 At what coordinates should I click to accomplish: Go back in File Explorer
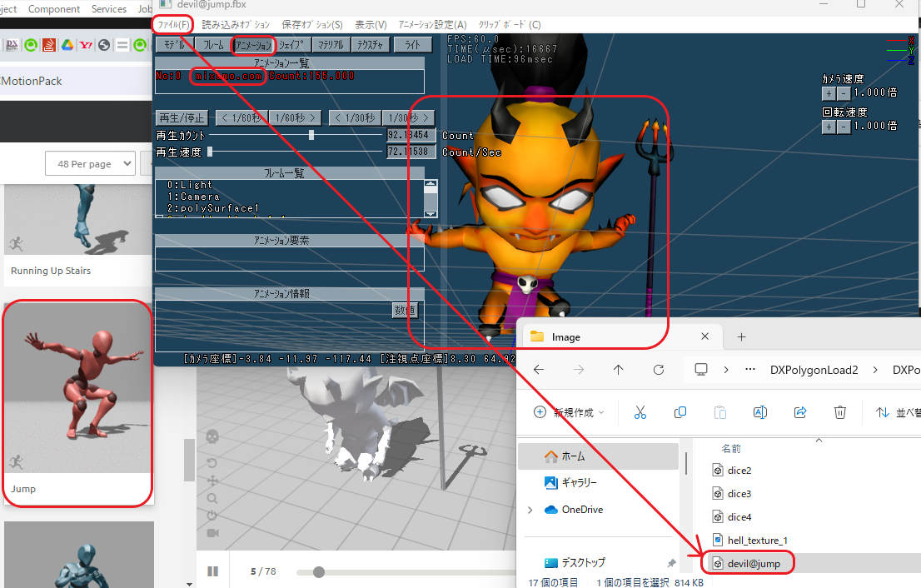[539, 370]
